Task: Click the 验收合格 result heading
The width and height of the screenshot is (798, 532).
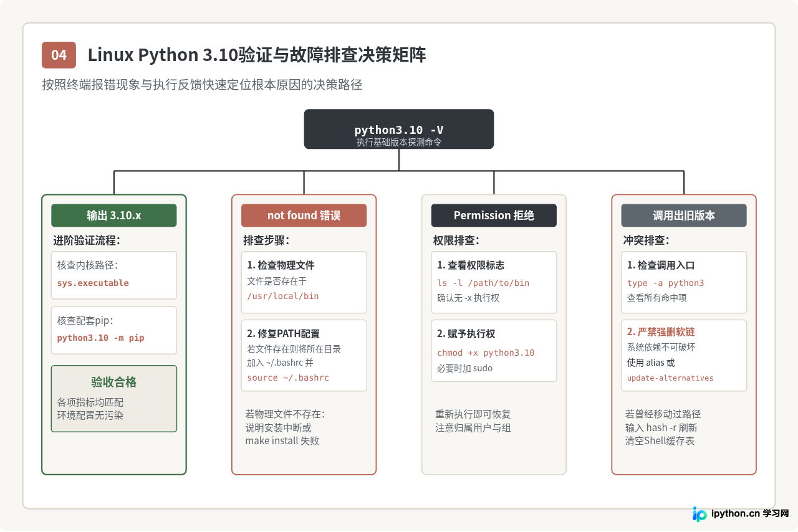Action: pyautogui.click(x=114, y=382)
